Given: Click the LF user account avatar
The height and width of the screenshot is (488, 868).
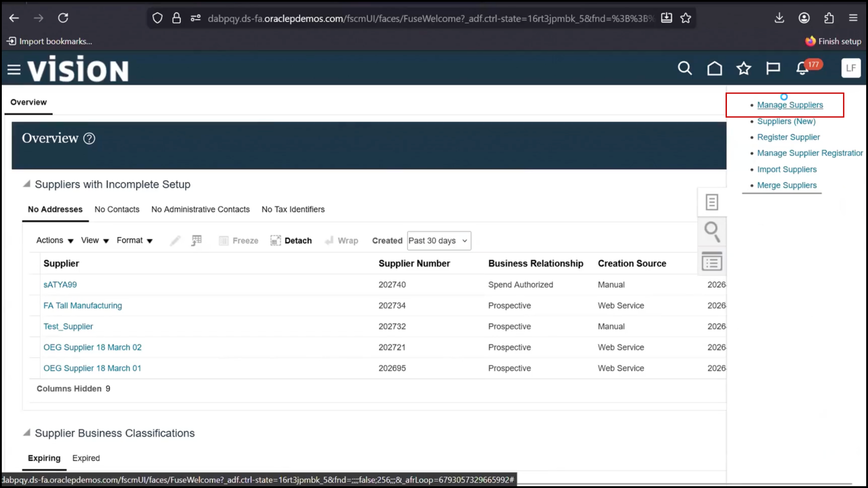Looking at the screenshot, I should (x=851, y=68).
